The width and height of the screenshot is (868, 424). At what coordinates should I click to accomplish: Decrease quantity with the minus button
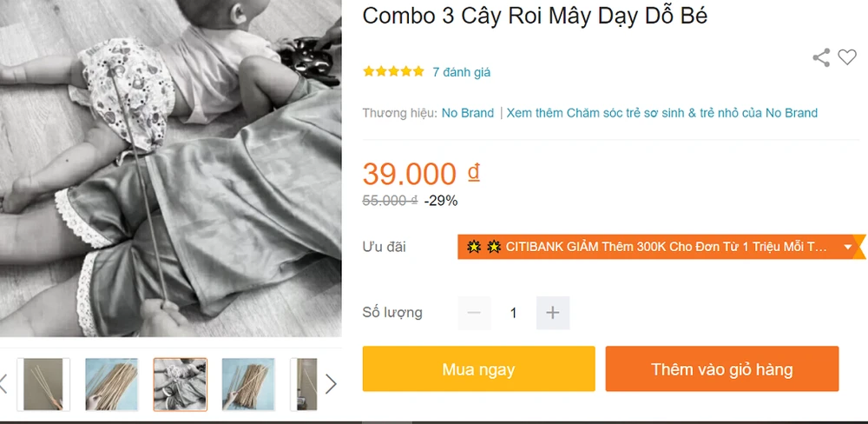click(474, 313)
